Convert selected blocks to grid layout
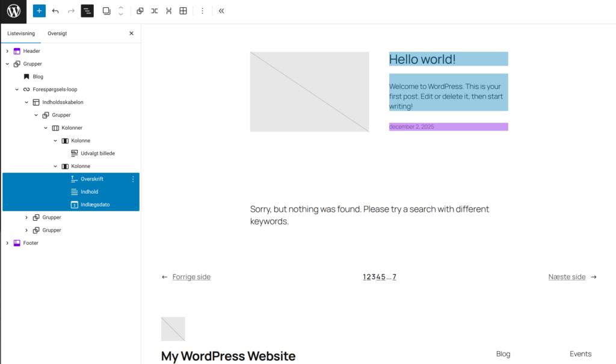This screenshot has height=364, width=616. tap(183, 11)
